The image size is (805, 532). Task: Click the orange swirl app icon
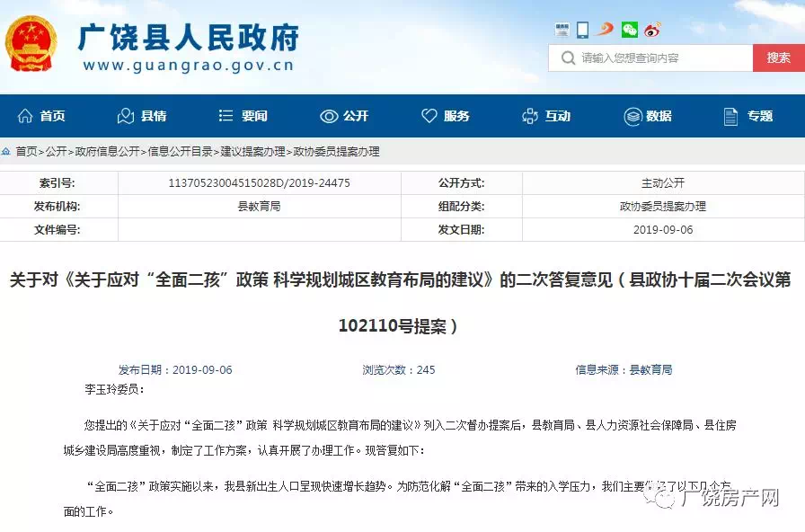pos(606,30)
